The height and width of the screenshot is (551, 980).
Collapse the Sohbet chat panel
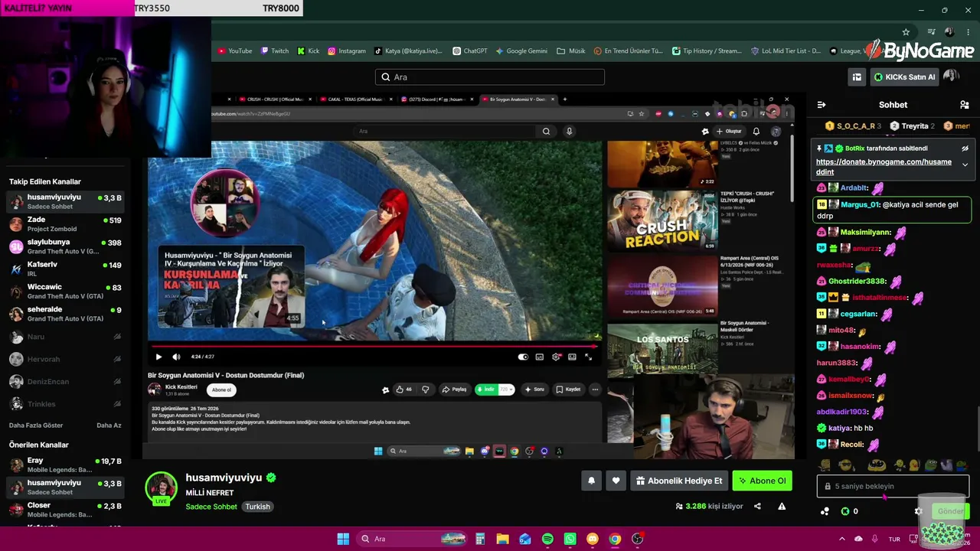tap(822, 105)
